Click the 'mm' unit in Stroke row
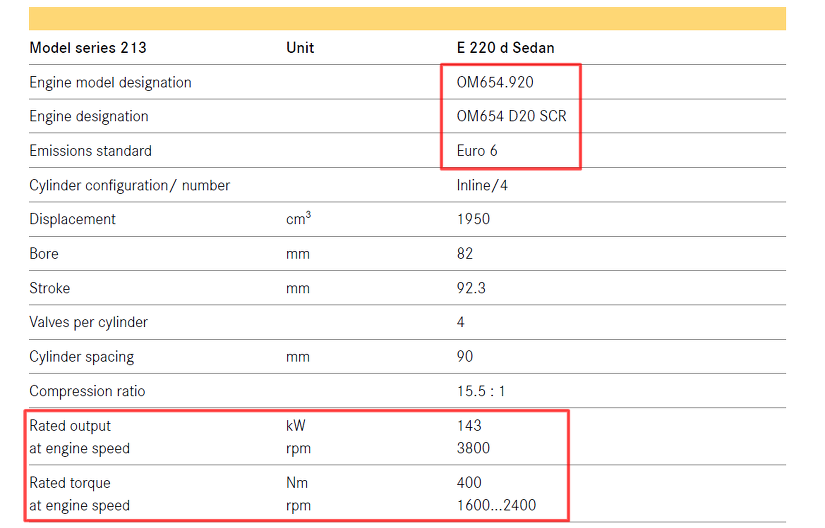 click(x=298, y=289)
